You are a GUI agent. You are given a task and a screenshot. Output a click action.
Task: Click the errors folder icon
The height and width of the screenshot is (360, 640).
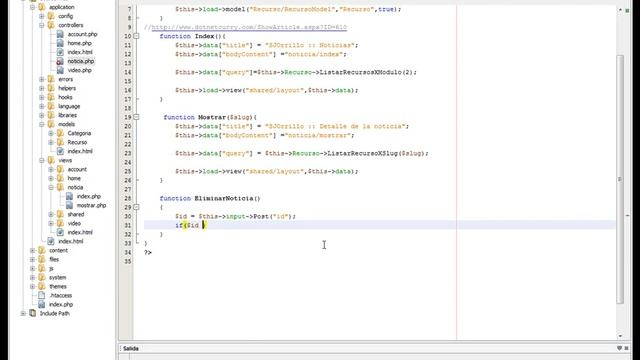(x=51, y=79)
